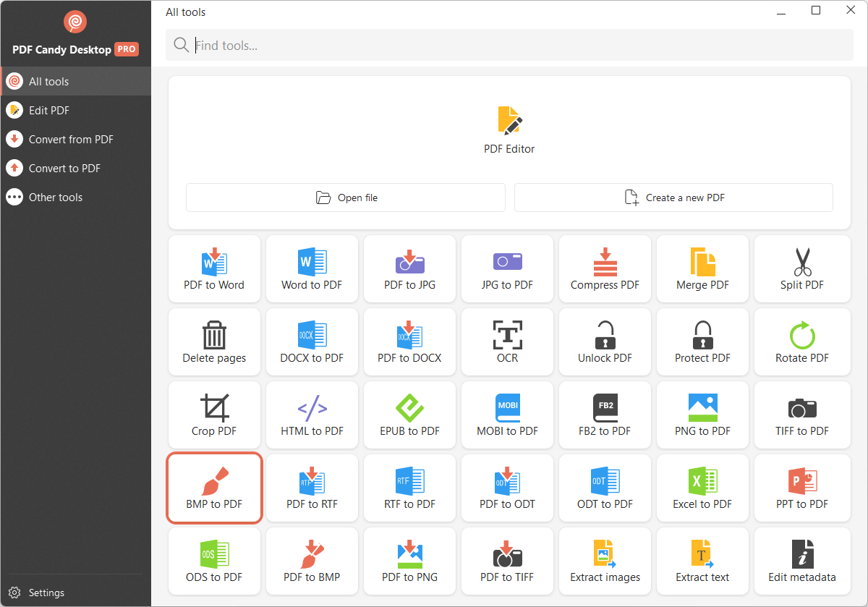The width and height of the screenshot is (868, 607).
Task: Launch the Word to PDF converter
Action: tap(312, 268)
